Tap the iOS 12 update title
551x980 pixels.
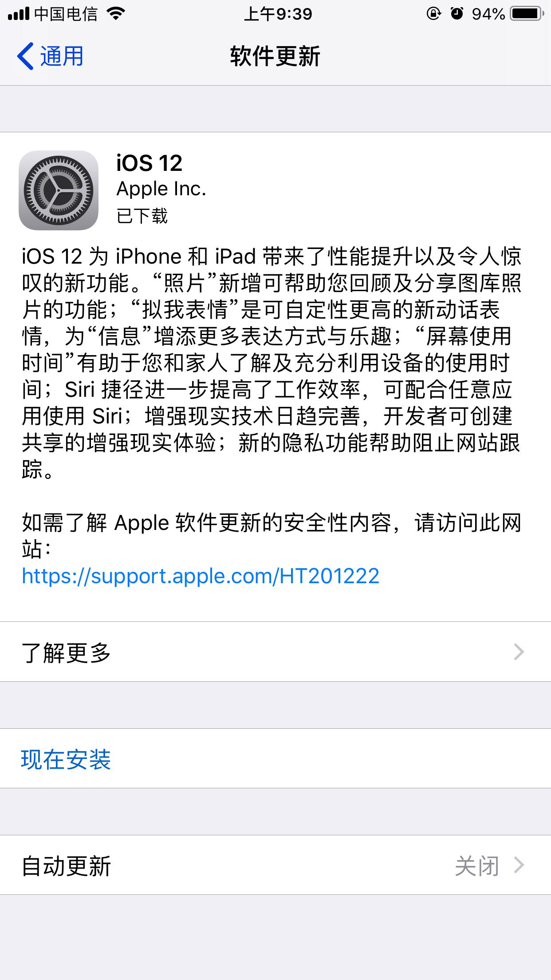[150, 163]
